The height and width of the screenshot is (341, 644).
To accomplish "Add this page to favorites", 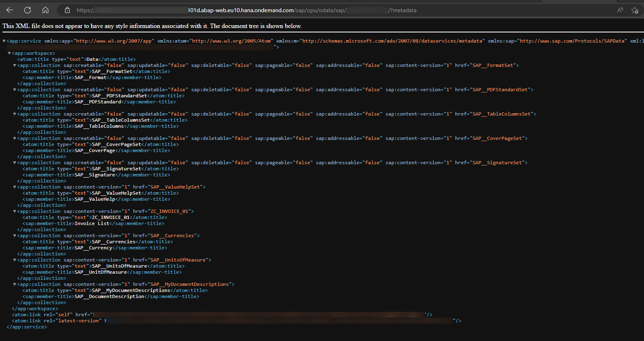I will (x=635, y=10).
